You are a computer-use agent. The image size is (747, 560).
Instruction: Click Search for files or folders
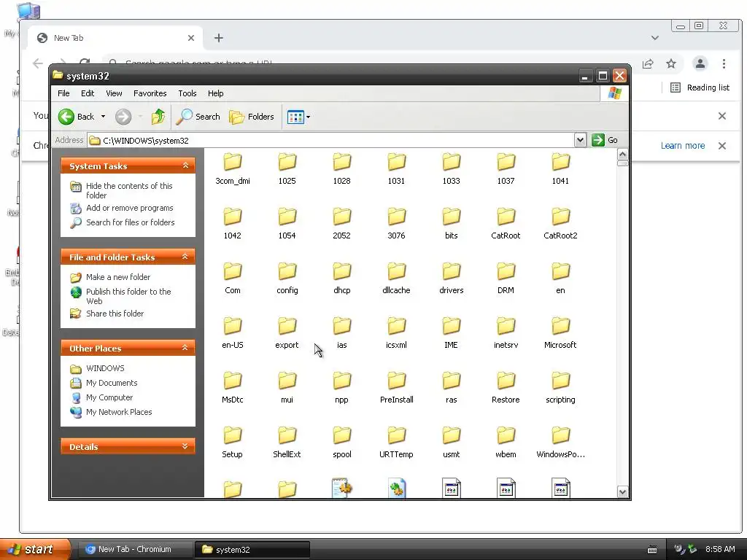click(x=130, y=222)
